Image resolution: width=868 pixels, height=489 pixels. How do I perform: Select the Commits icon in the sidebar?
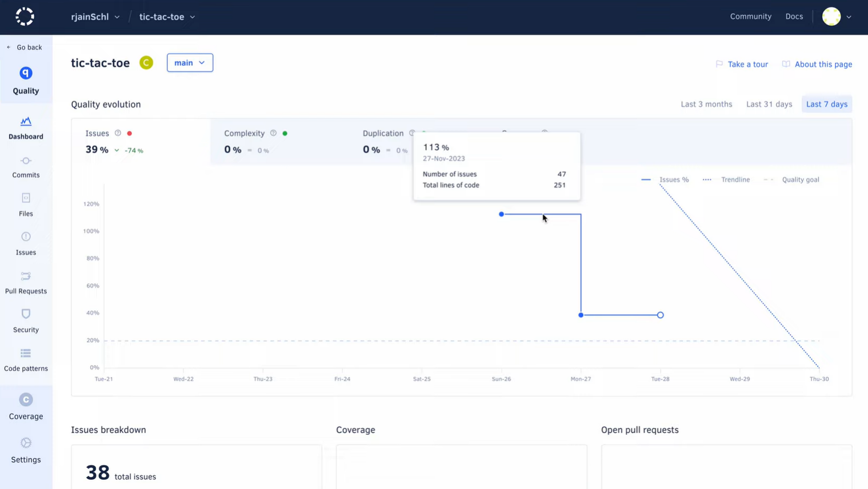coord(26,167)
